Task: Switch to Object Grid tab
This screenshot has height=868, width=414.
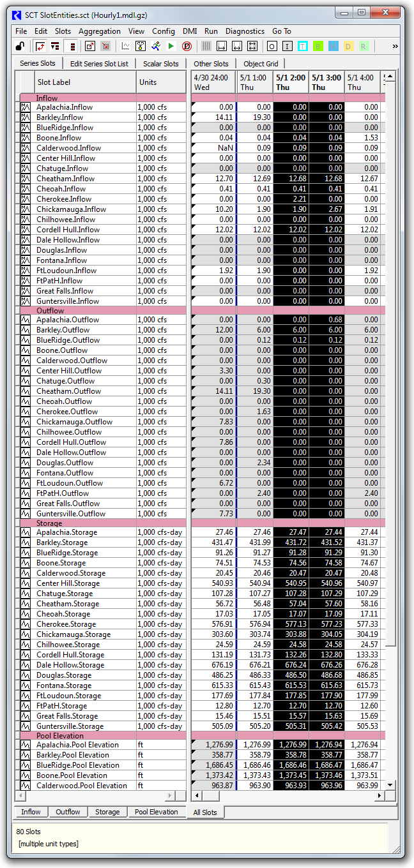Action: 261,64
